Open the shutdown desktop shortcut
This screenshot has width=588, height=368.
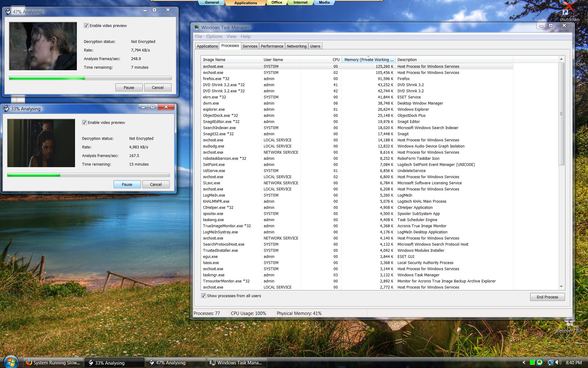[569, 12]
